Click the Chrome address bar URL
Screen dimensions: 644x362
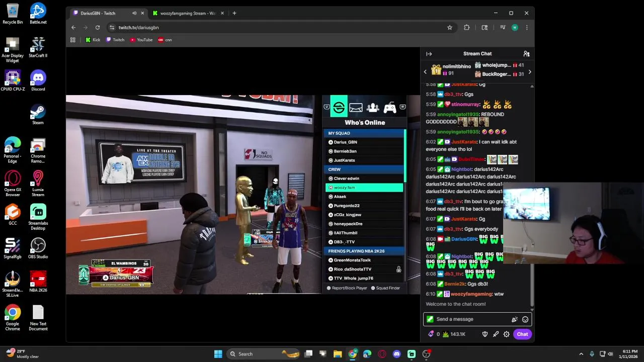pos(139,28)
